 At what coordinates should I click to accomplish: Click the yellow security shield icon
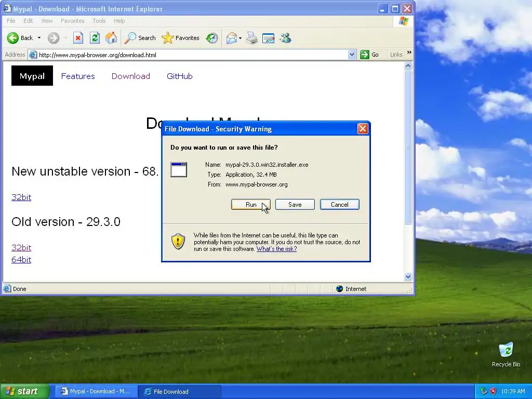coord(178,241)
